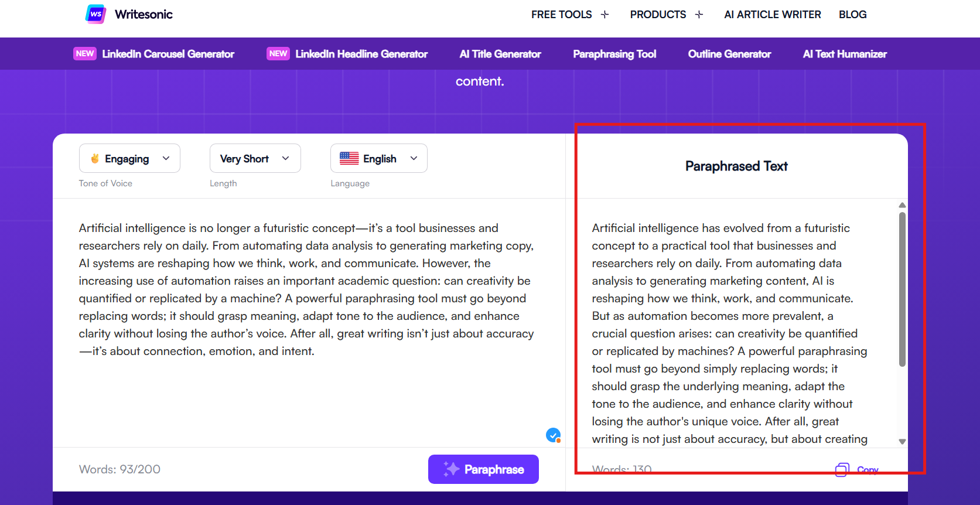The height and width of the screenshot is (505, 980).
Task: Click the plus icon beside PRODUCTS
Action: [699, 15]
